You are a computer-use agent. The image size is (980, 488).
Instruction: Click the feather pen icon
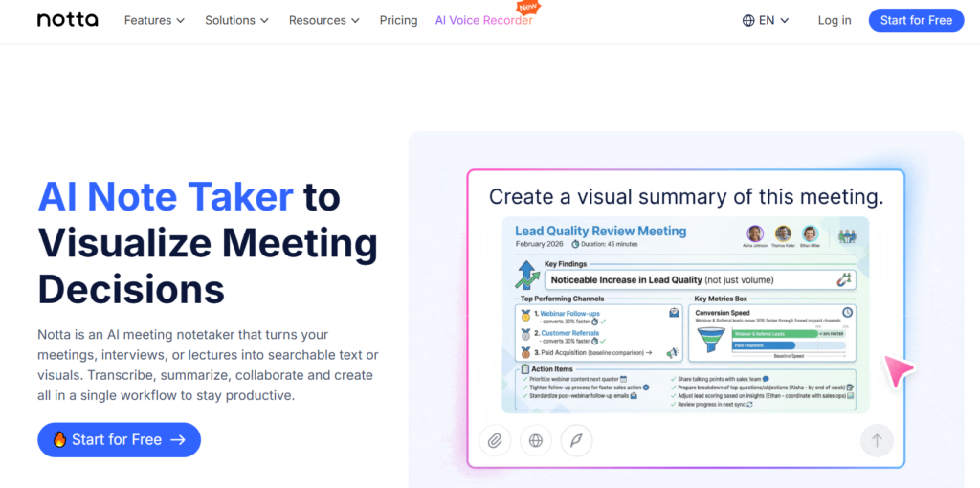tap(576, 440)
